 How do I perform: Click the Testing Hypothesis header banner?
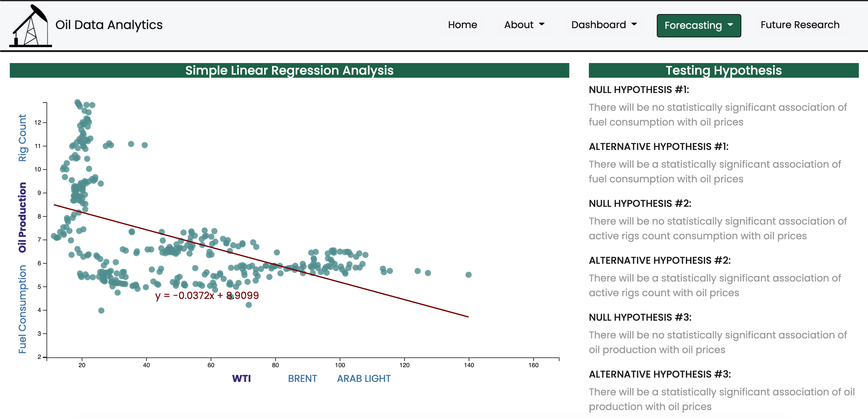click(x=723, y=70)
